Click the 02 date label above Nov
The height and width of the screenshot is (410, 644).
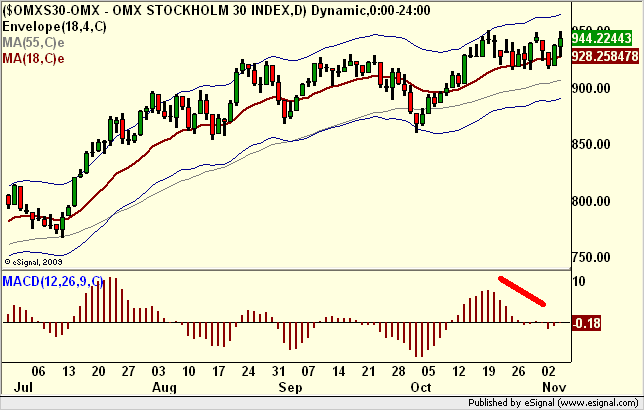pos(549,371)
